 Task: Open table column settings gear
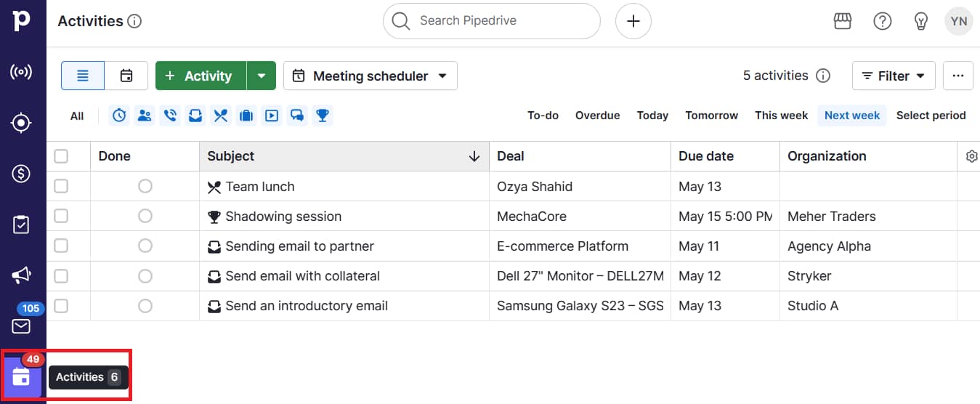tap(972, 156)
